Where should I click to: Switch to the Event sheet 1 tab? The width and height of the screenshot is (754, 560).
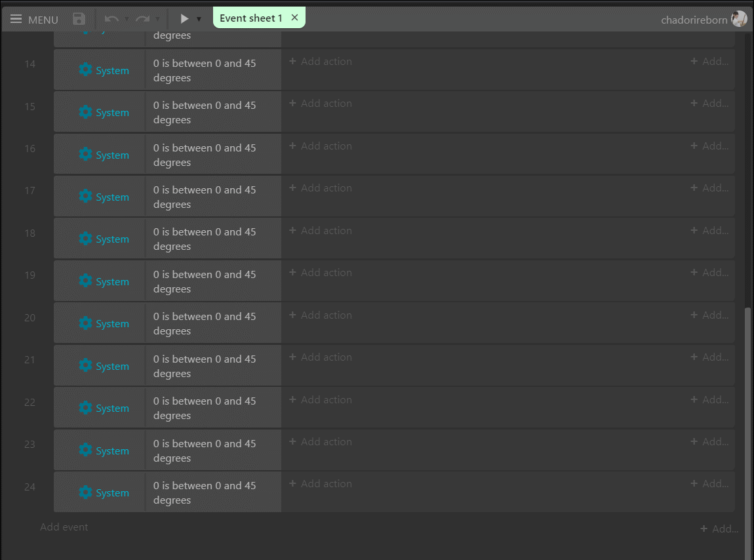click(x=251, y=18)
